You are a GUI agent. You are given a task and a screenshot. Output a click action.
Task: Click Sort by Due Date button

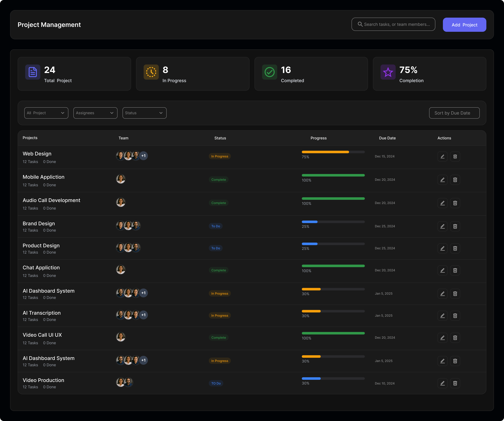(x=454, y=113)
